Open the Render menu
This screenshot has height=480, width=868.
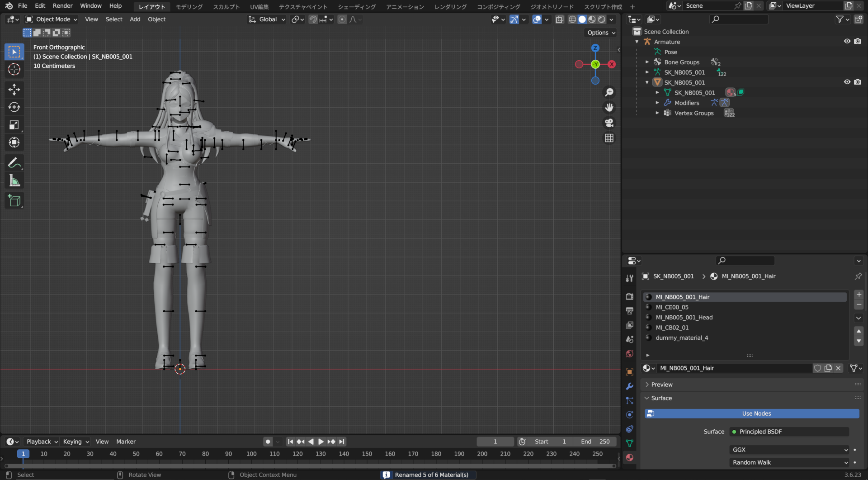63,6
